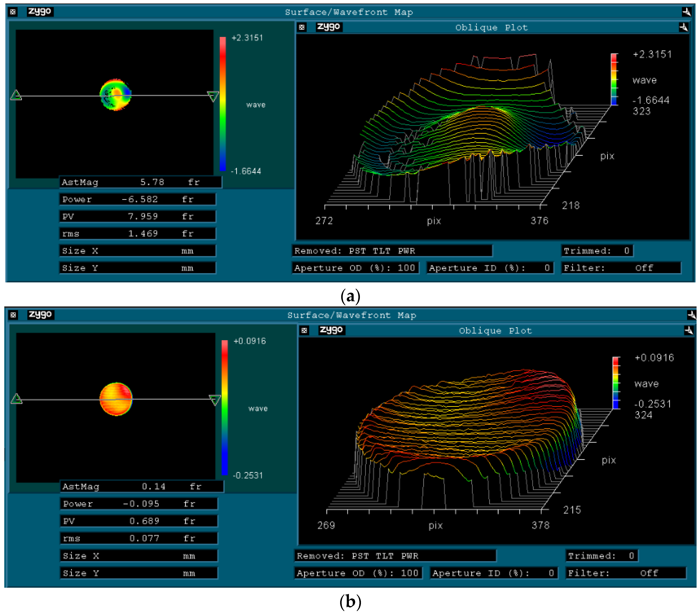Click the filled-plot color scale from +2.3151 to -1.6644
Screen dimensions: 700x613
pyautogui.click(x=223, y=104)
